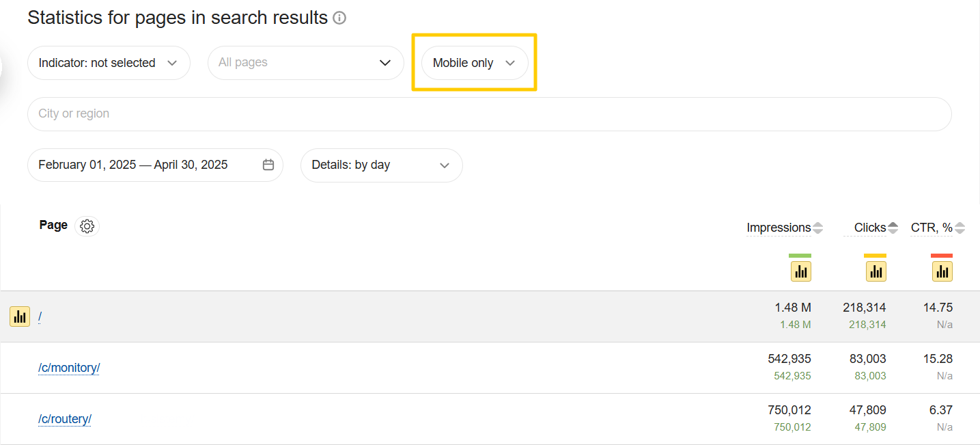Open Indicator: not selected dropdown
The height and width of the screenshot is (445, 980).
(x=109, y=63)
